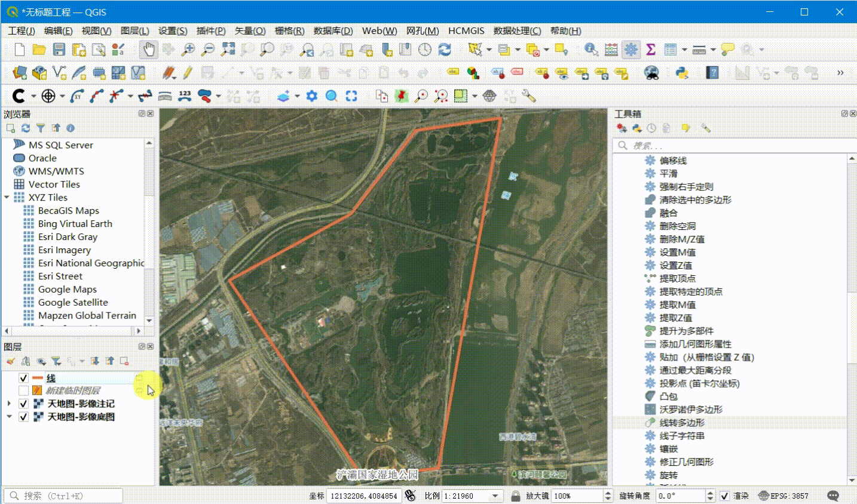Open the 工程(J) menu
This screenshot has width=857, height=504.
[22, 30]
